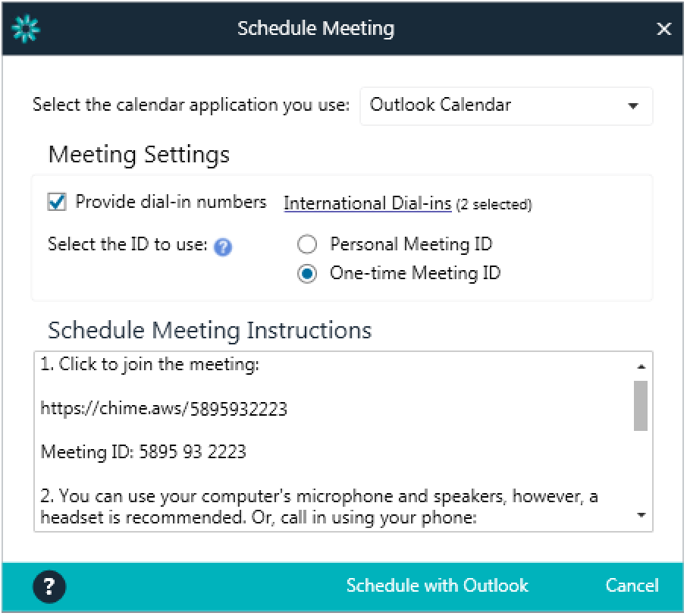This screenshot has width=687, height=616.
Task: Open help via the bottom question mark icon
Action: (x=50, y=586)
